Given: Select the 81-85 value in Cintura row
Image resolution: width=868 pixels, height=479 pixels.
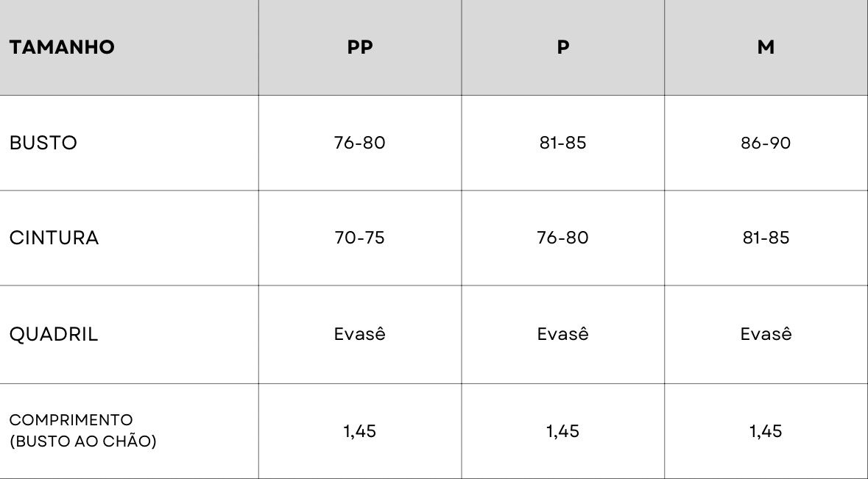Looking at the screenshot, I should pos(766,238).
